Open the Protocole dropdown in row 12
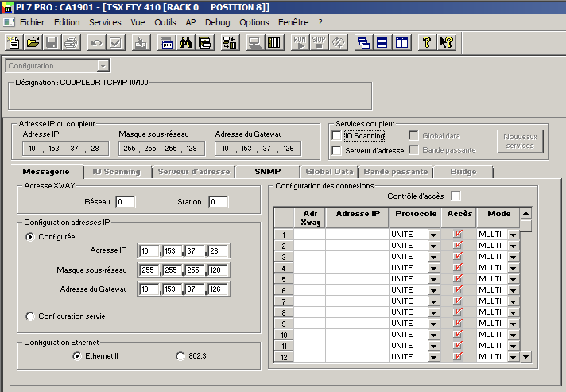Image resolution: width=566 pixels, height=392 pixels. [433, 357]
